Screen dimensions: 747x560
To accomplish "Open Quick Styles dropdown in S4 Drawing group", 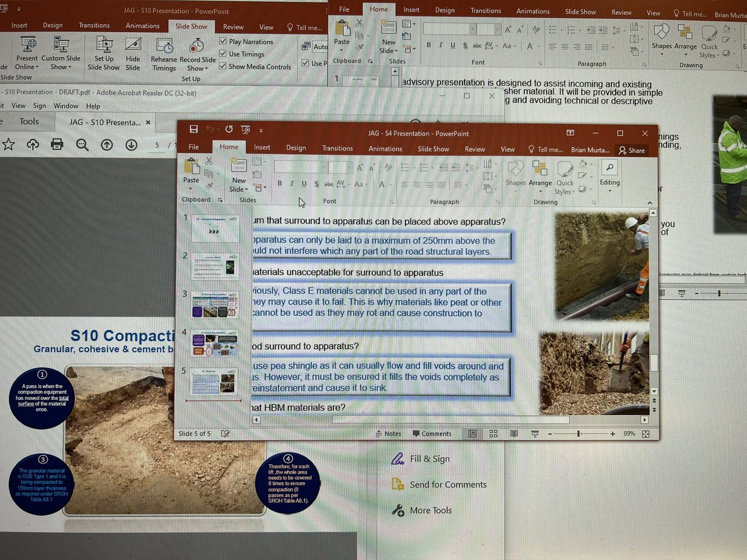I will coord(565,179).
